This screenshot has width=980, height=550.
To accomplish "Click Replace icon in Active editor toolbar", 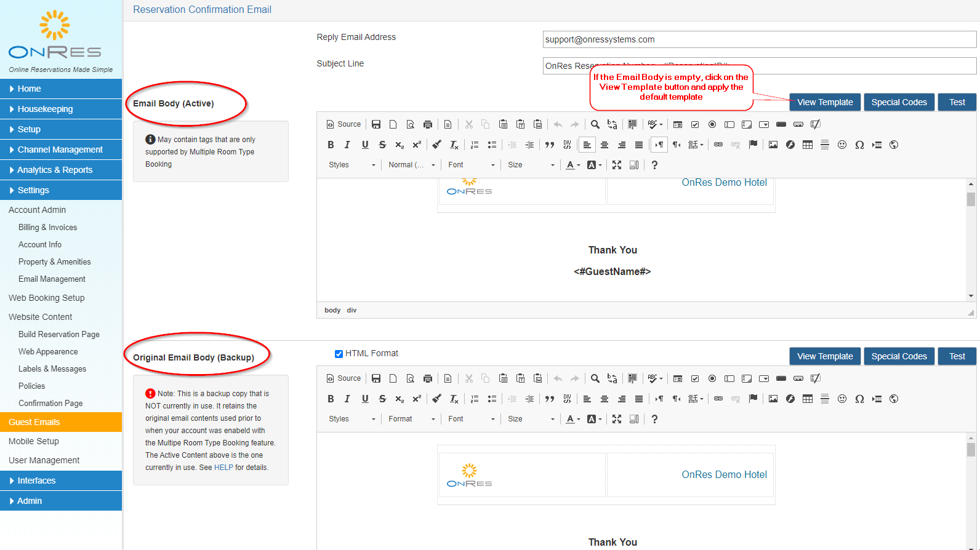I will tap(612, 124).
